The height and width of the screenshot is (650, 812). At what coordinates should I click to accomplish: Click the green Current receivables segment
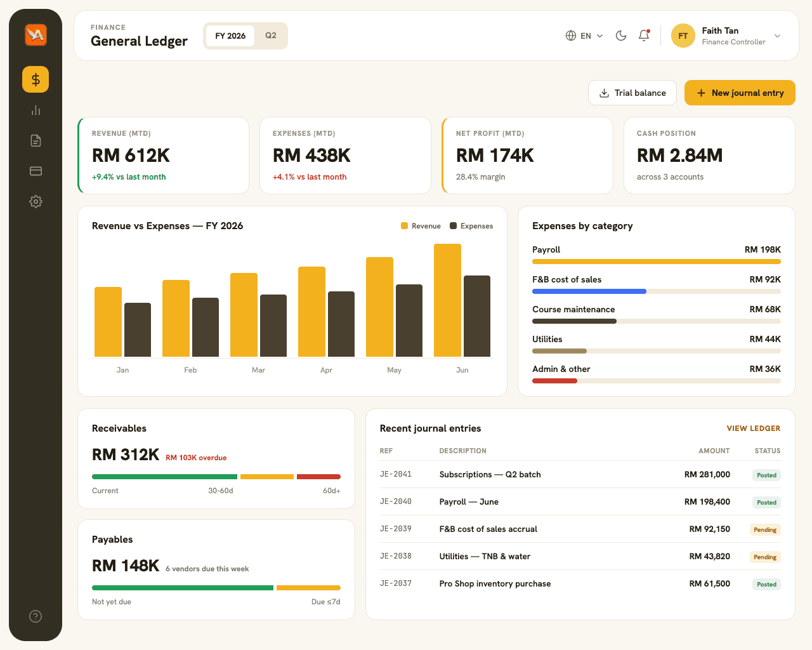(165, 477)
